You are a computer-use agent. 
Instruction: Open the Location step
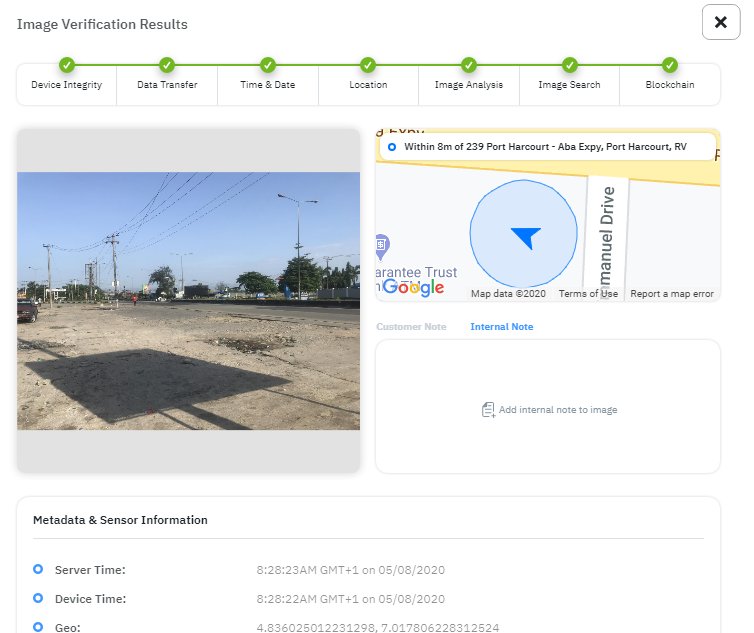coord(368,85)
